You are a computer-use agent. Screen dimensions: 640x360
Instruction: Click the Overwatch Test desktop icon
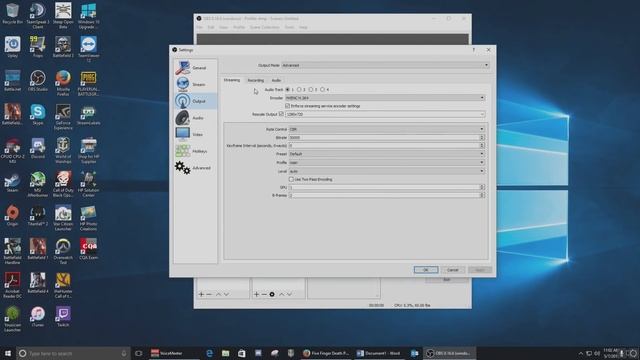click(x=63, y=251)
